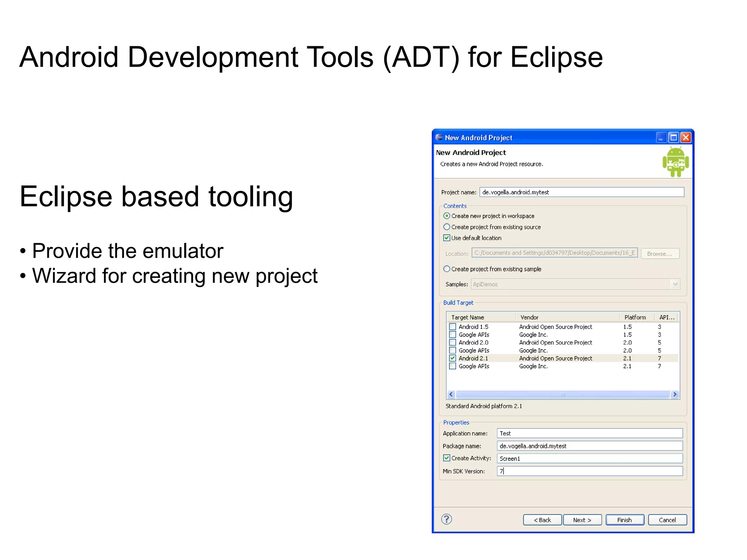Click the Package name field

(x=590, y=446)
